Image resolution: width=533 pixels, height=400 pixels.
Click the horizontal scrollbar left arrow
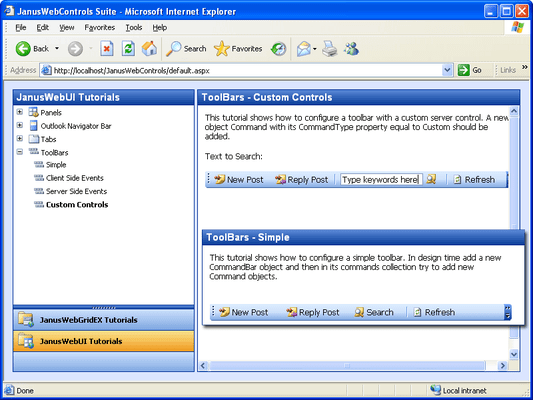coord(203,366)
